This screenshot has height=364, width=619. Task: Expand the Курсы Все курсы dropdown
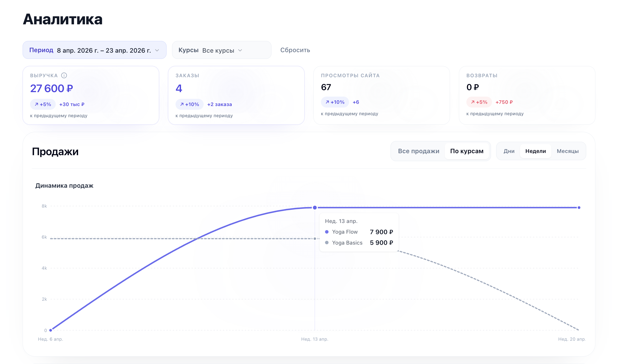click(x=221, y=50)
